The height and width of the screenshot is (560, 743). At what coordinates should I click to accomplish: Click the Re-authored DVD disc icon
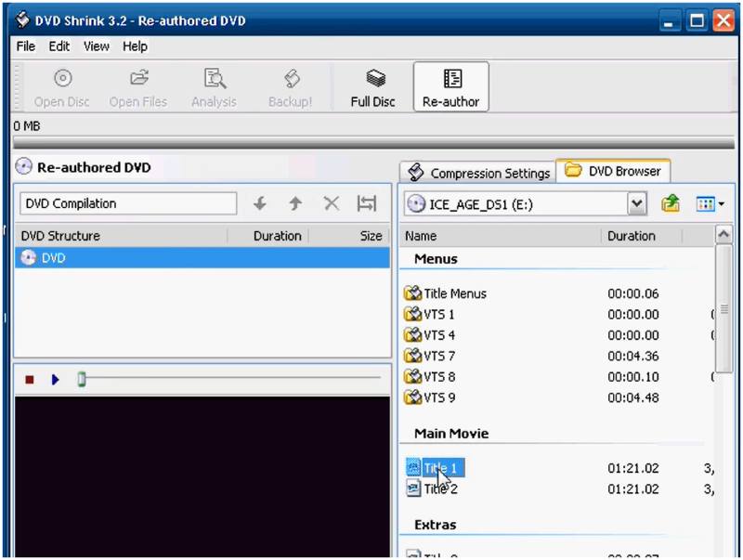pos(23,167)
